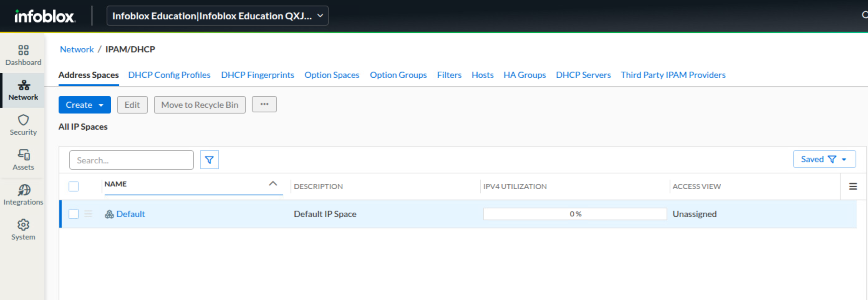Viewport: 868px width, 300px height.
Task: Check the Default row checkbox
Action: tap(74, 214)
